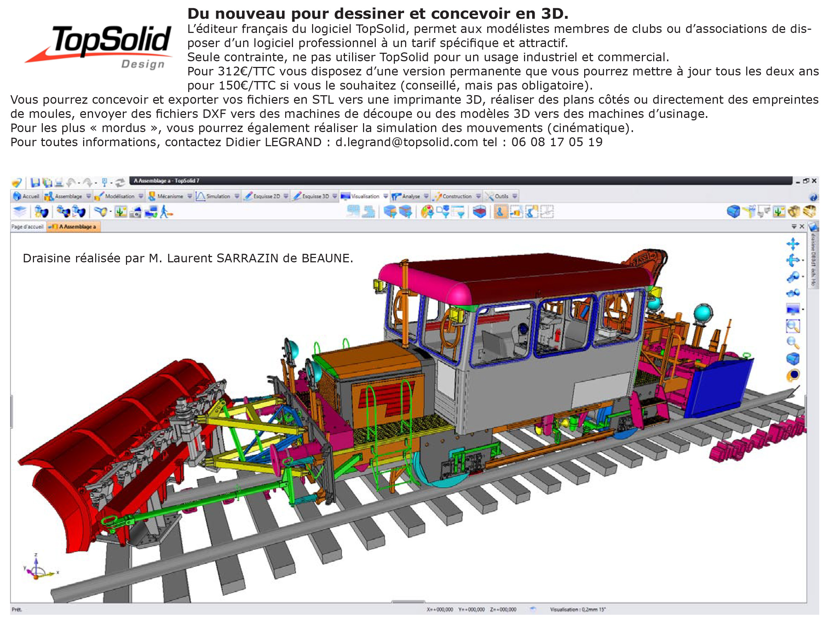The image size is (840, 628).
Task: Click the cactus scenery icon beside camera icon
Action: [121, 212]
